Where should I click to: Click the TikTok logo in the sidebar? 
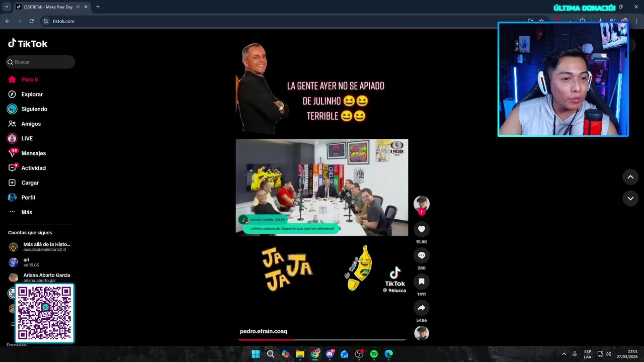point(28,44)
